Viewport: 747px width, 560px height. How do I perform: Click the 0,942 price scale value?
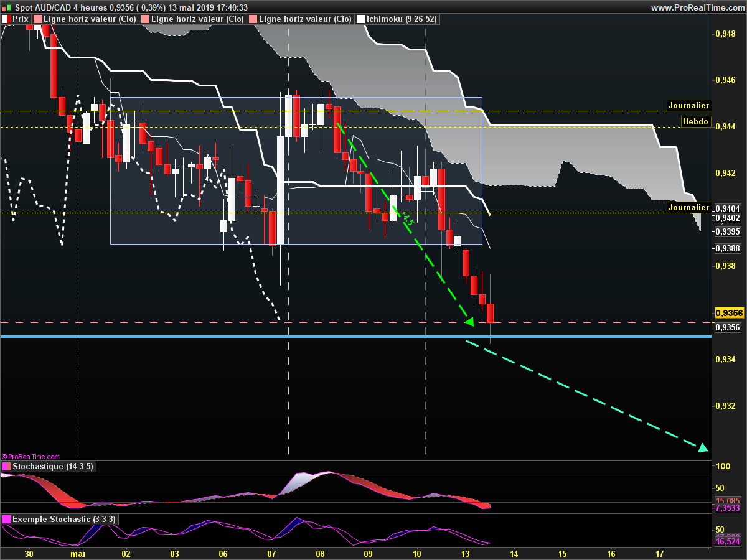tap(725, 173)
